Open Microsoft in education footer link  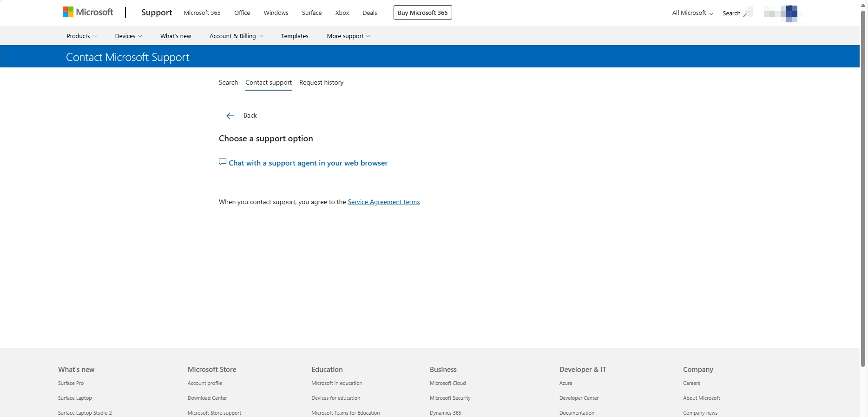point(337,383)
